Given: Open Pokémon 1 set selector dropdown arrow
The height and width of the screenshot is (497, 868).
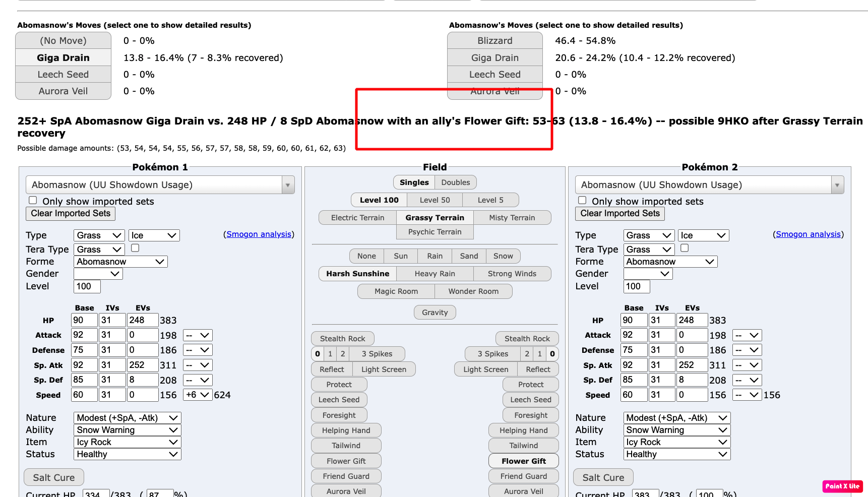Looking at the screenshot, I should (x=287, y=185).
